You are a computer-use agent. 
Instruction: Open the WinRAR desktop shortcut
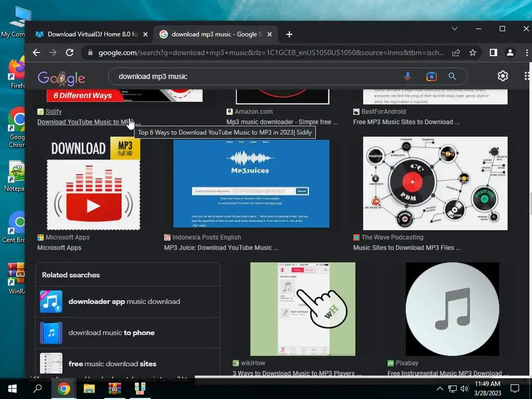[16, 278]
